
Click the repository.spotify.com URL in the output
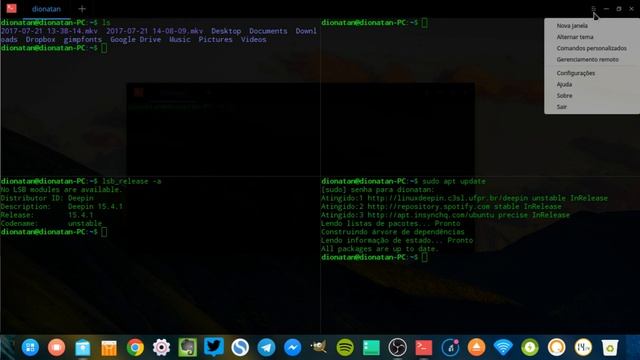coord(428,207)
